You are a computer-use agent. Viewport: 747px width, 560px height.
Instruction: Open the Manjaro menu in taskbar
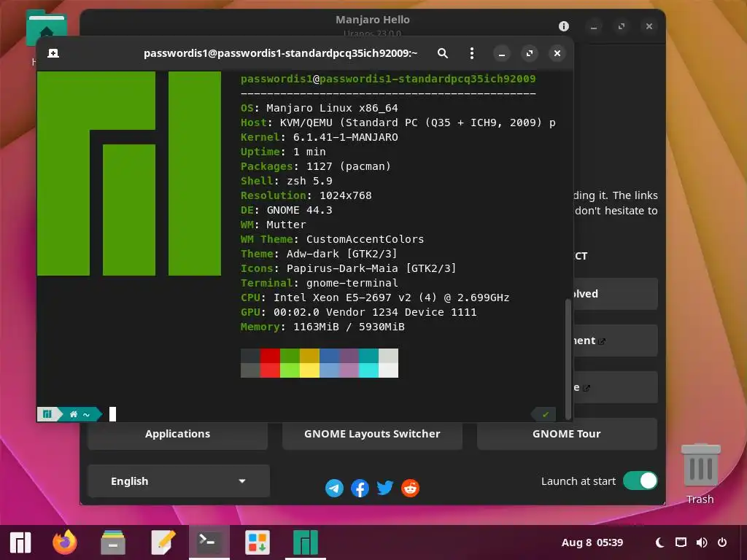(x=20, y=542)
